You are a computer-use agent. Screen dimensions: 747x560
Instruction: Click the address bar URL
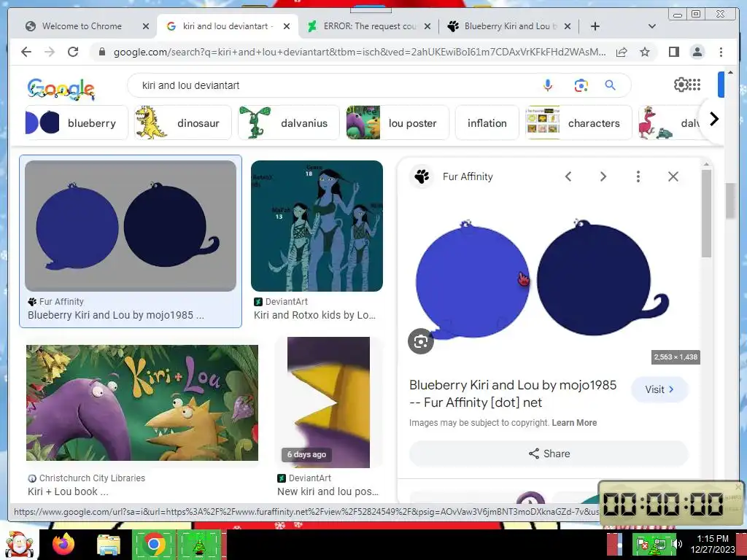click(360, 52)
